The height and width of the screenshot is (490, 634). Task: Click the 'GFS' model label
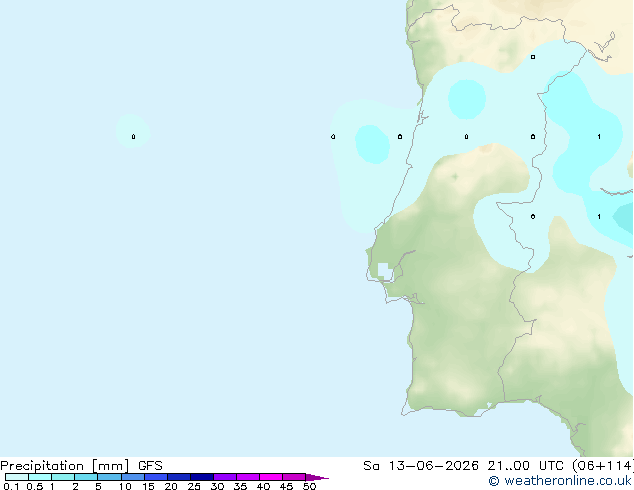(x=150, y=466)
